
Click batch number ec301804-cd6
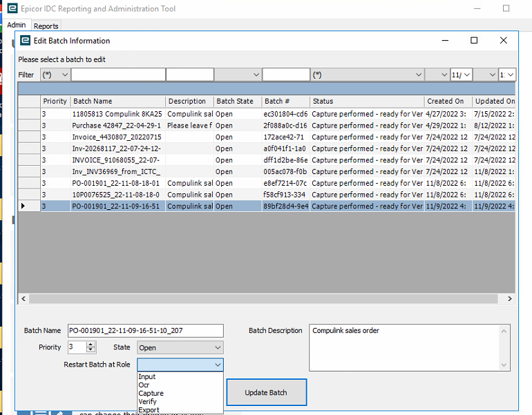point(285,114)
